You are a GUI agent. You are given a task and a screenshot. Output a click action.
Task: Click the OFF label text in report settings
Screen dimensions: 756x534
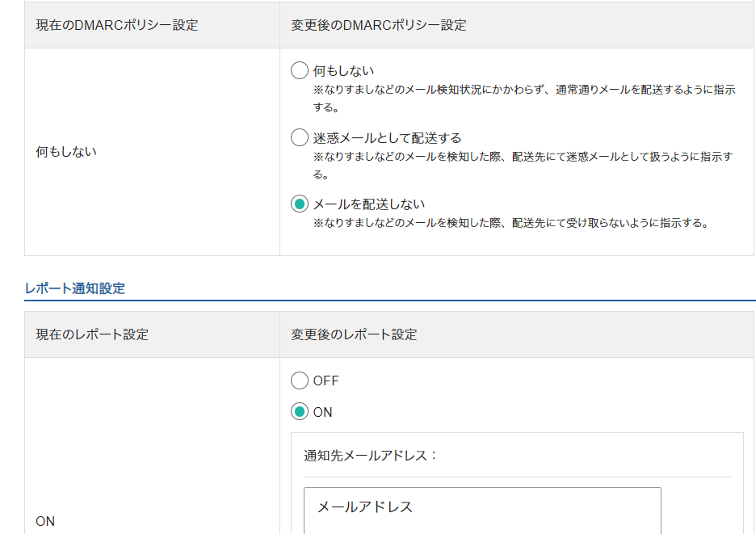click(325, 381)
